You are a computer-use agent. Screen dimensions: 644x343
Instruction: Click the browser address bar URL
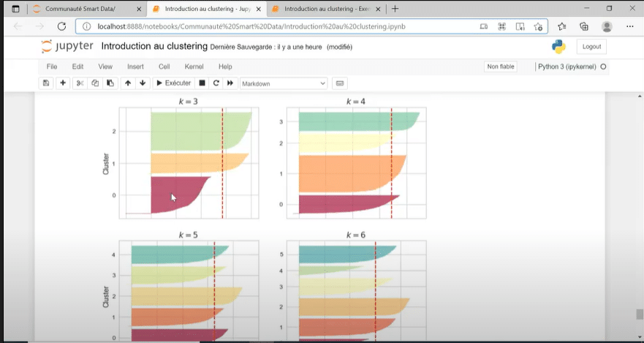point(252,26)
